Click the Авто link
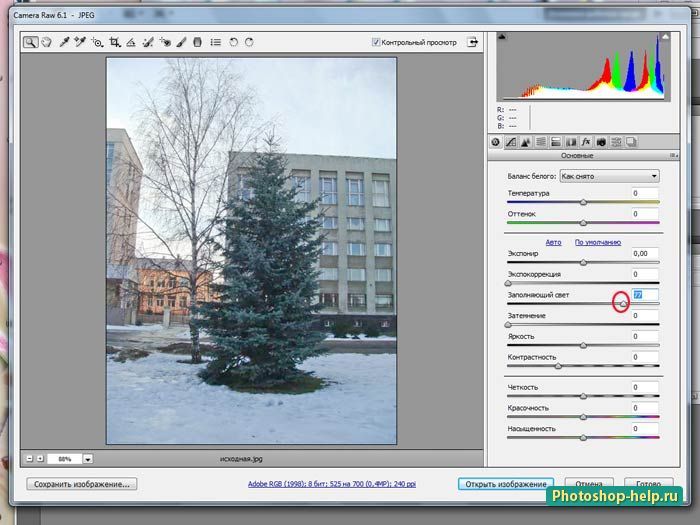This screenshot has height=525, width=700. [554, 242]
